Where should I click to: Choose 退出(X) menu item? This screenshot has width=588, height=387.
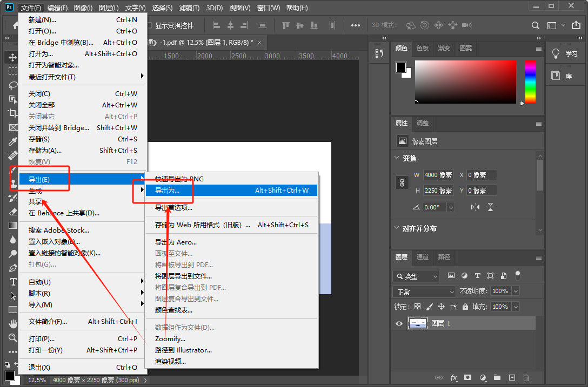(x=83, y=367)
